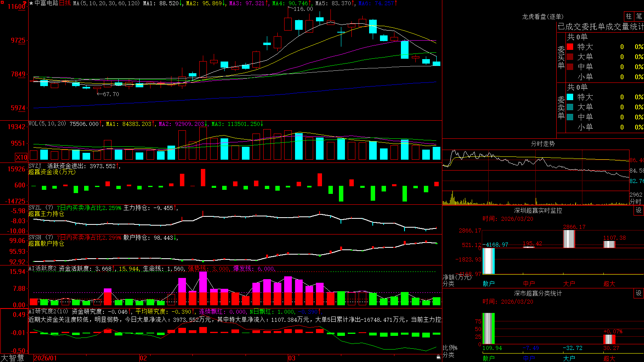Click the AI活跃度2 indicator label

coord(42,268)
